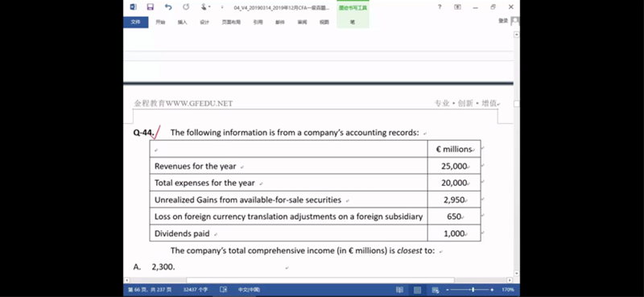Viewport: 644px width, 297px height.
Task: Click the 登录 sign-in link
Action: [503, 21]
